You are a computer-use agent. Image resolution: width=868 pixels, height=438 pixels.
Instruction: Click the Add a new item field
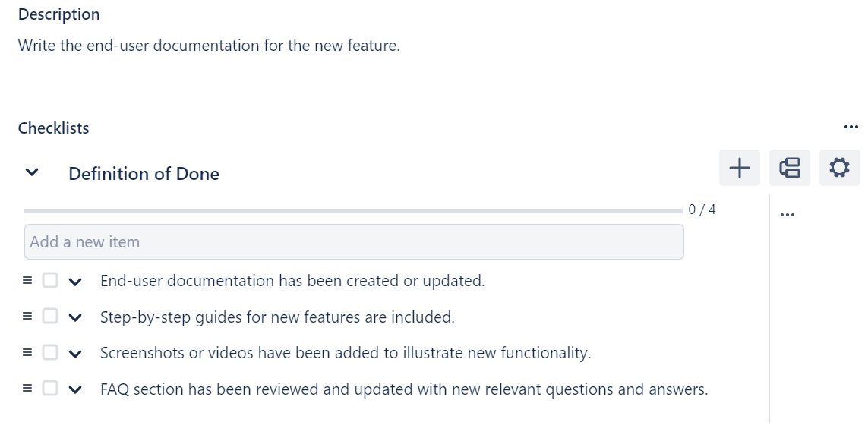pos(354,241)
